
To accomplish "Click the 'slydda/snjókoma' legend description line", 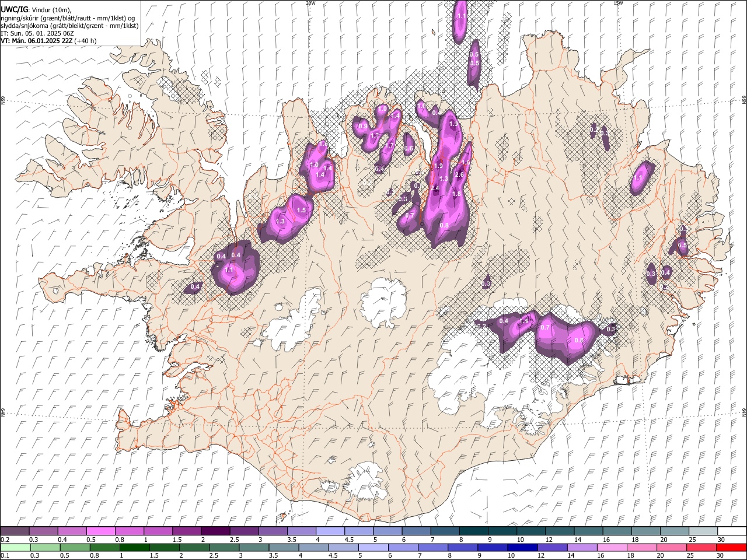I will [69, 26].
